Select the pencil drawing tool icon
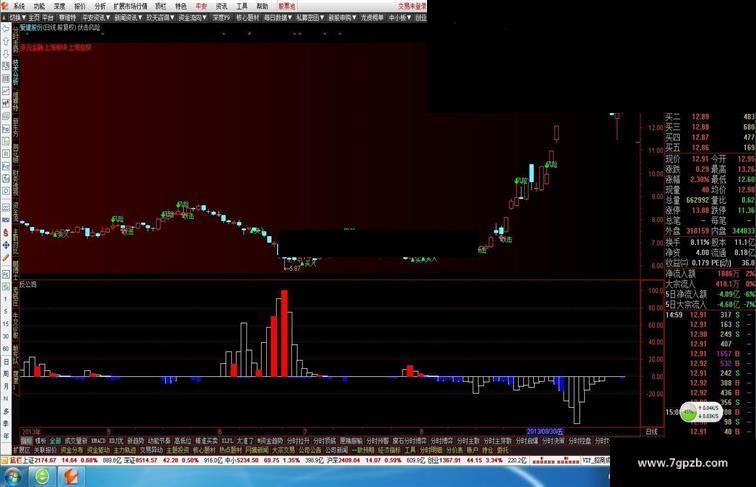756x487 pixels. [6, 257]
